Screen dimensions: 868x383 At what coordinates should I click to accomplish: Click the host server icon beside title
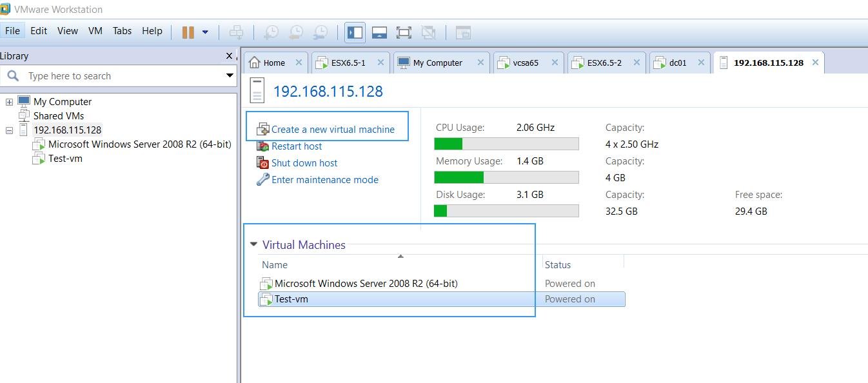pos(257,91)
